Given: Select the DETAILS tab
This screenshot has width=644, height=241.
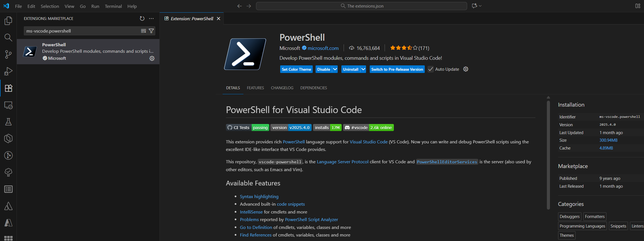Looking at the screenshot, I should pyautogui.click(x=233, y=88).
